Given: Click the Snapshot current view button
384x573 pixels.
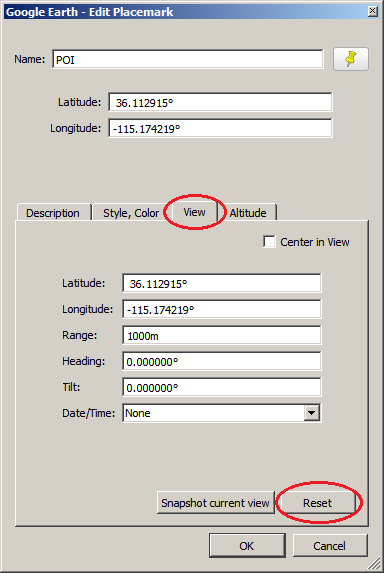Looking at the screenshot, I should [216, 503].
